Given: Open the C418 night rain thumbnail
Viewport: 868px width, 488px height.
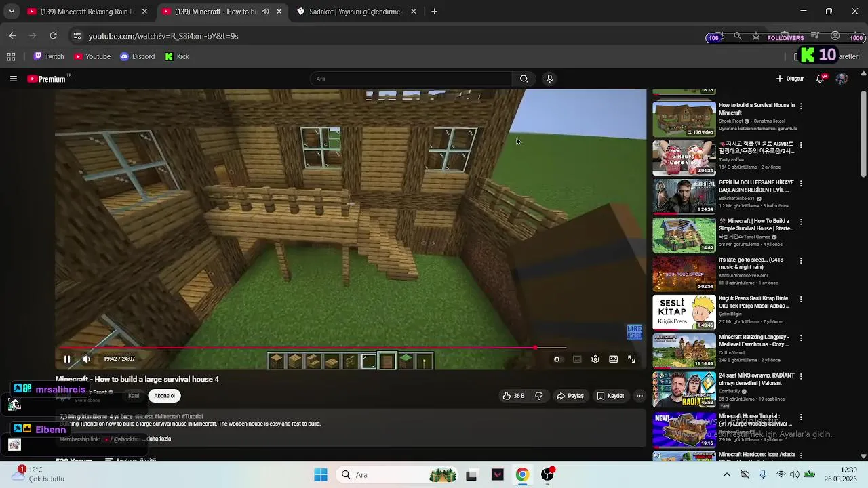Looking at the screenshot, I should pos(684,274).
